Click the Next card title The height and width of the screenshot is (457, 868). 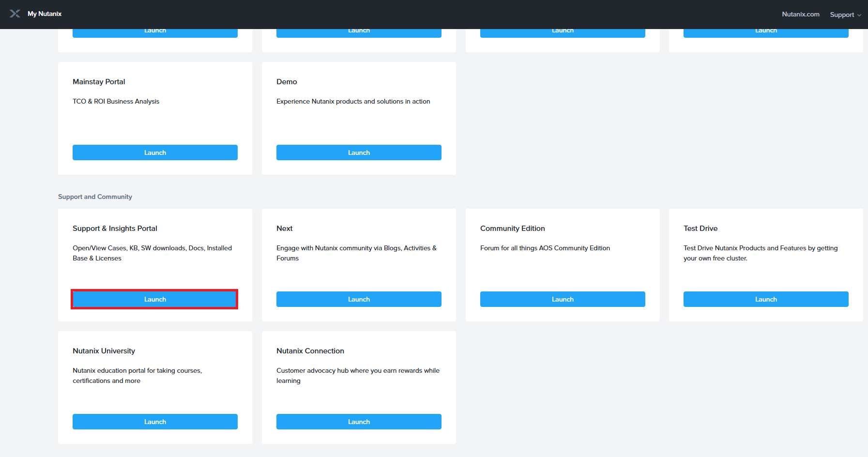point(285,228)
